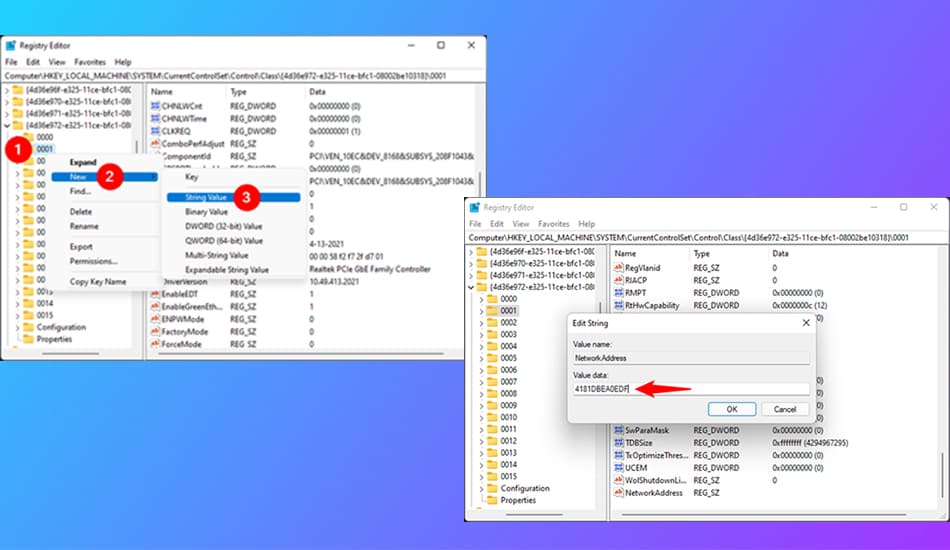
Task: Expand the Configuration key in right window
Action: click(x=482, y=488)
